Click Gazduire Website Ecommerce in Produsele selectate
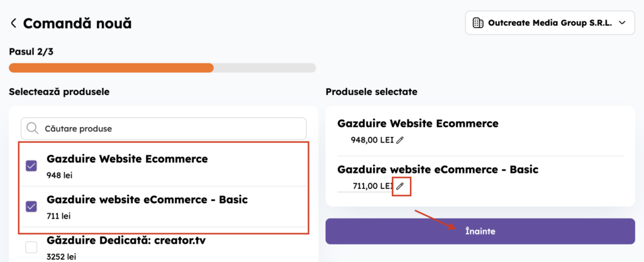644x262 pixels. [x=418, y=123]
